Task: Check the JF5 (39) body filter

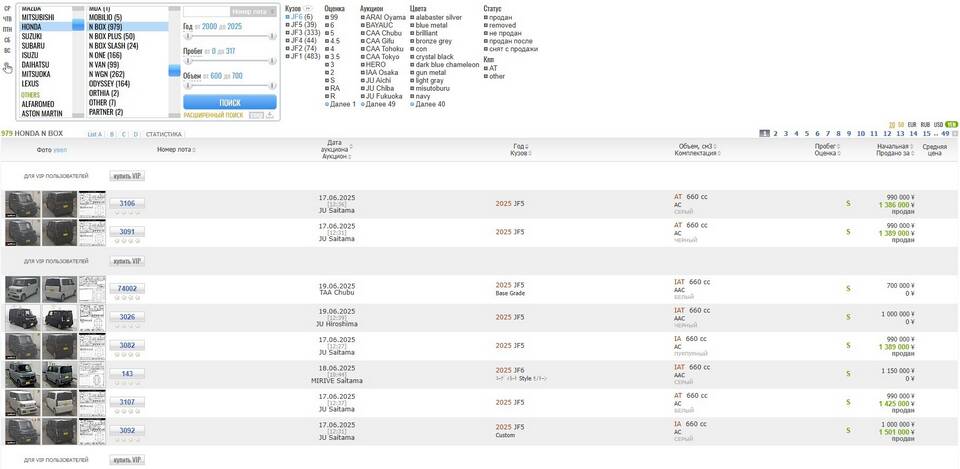Action: click(x=288, y=24)
